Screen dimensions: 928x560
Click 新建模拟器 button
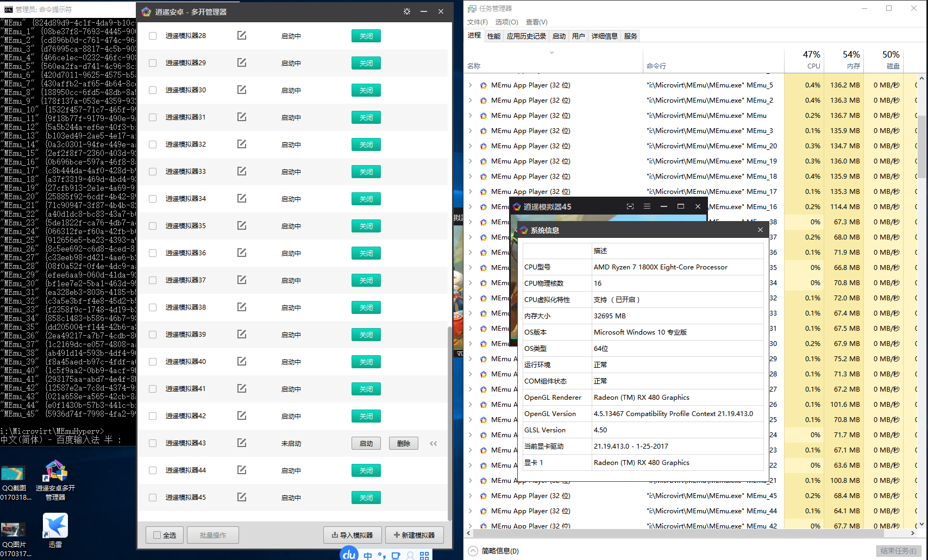(415, 535)
